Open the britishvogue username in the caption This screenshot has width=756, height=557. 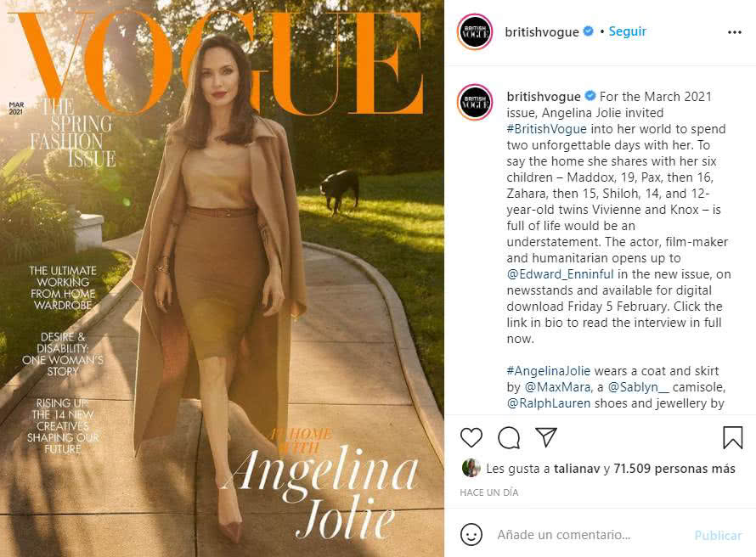point(544,96)
